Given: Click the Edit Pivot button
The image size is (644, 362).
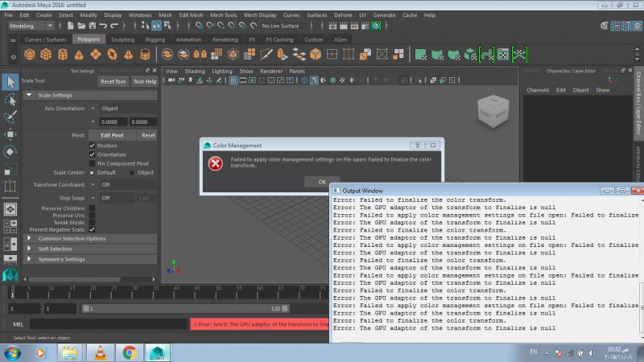Looking at the screenshot, I should click(x=112, y=135).
